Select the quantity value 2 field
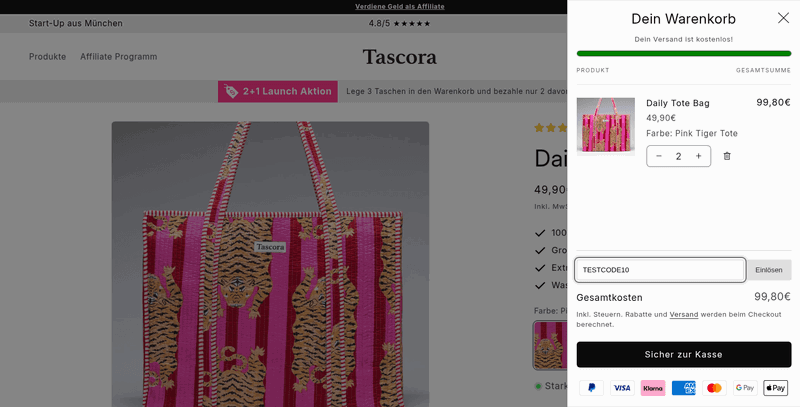800x407 pixels. pos(679,156)
